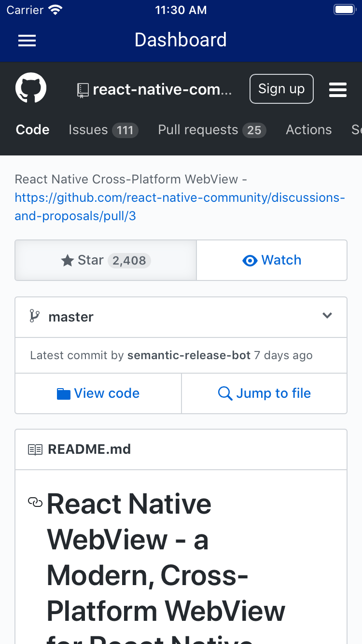
Task: Star the react-native-webview repository
Action: pos(105,260)
